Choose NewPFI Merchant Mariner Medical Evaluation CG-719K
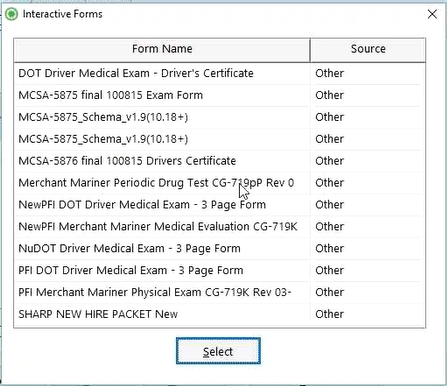This screenshot has height=386, width=447. (158, 227)
